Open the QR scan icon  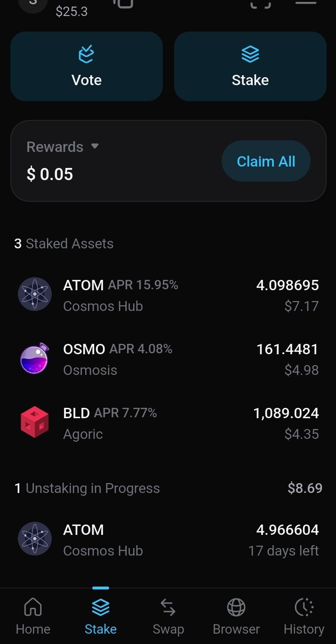[x=260, y=3]
